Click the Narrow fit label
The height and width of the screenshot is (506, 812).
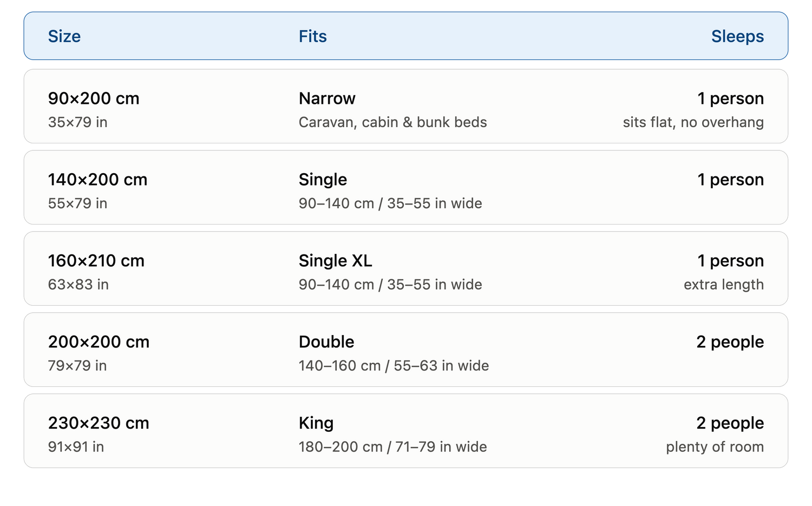tap(327, 98)
